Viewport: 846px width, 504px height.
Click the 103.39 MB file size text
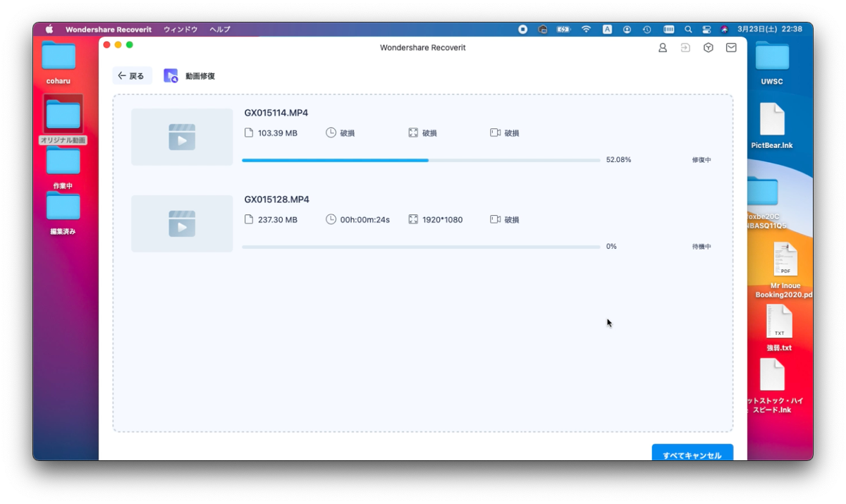pyautogui.click(x=278, y=133)
